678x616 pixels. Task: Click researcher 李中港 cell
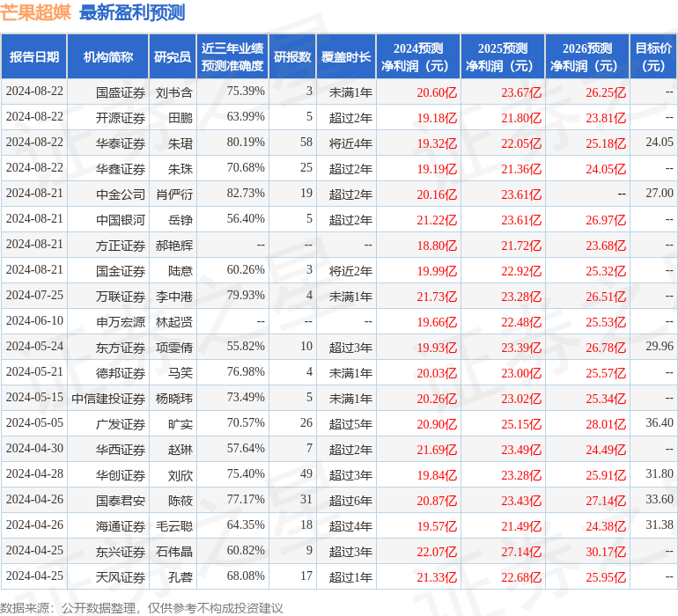point(173,297)
